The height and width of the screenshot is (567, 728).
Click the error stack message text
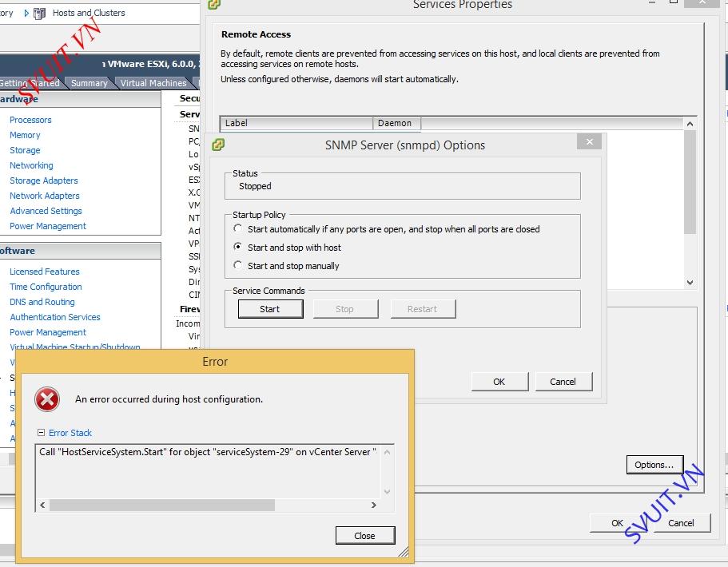[x=208, y=452]
